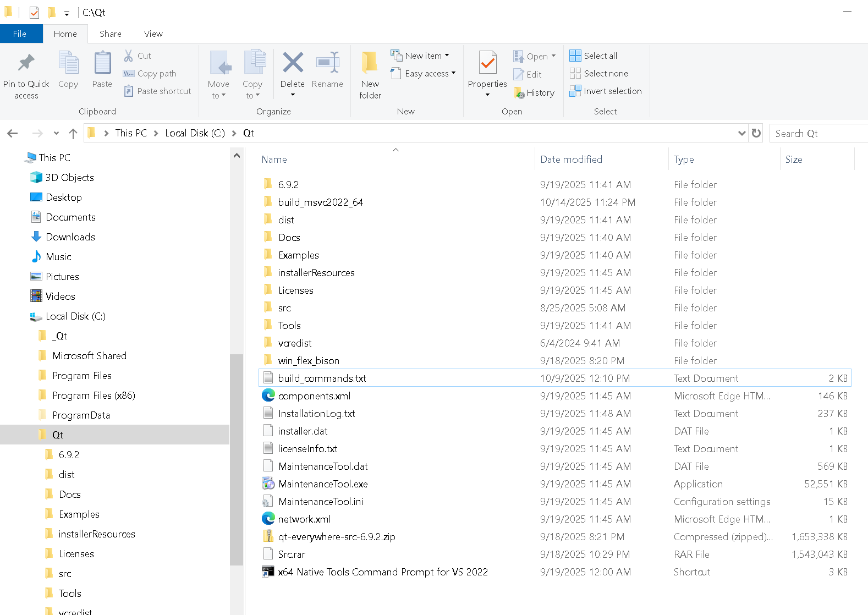
Task: Click the Refresh button beside address bar
Action: (x=756, y=133)
